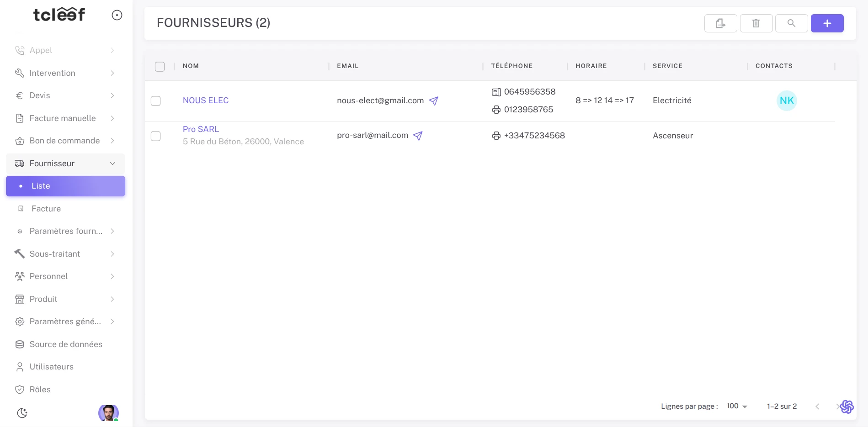Open NOUS ELEC supplier link
Image resolution: width=868 pixels, height=427 pixels.
(x=206, y=100)
